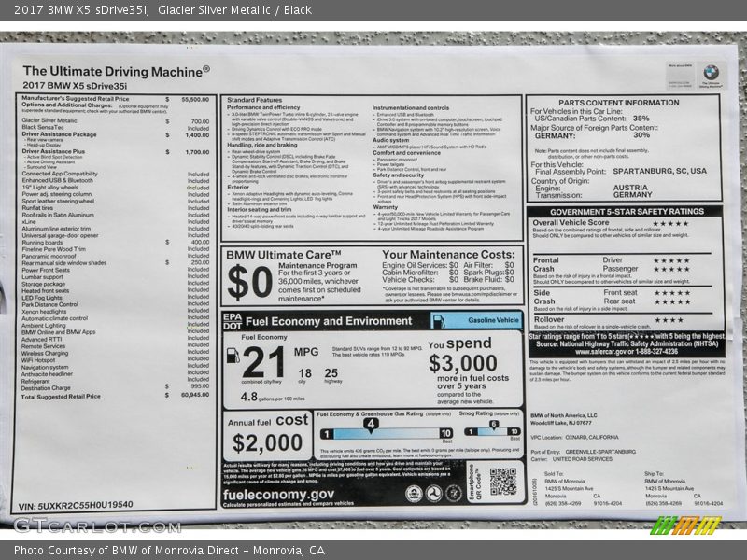
Task: Click the Parts Content Information heading
Action: click(x=619, y=103)
